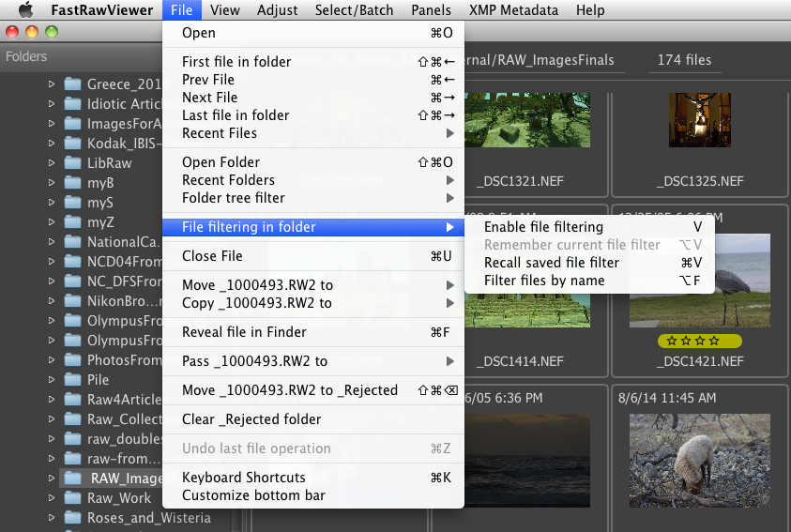Choose Filter files by name
The height and width of the screenshot is (532, 791).
(544, 281)
